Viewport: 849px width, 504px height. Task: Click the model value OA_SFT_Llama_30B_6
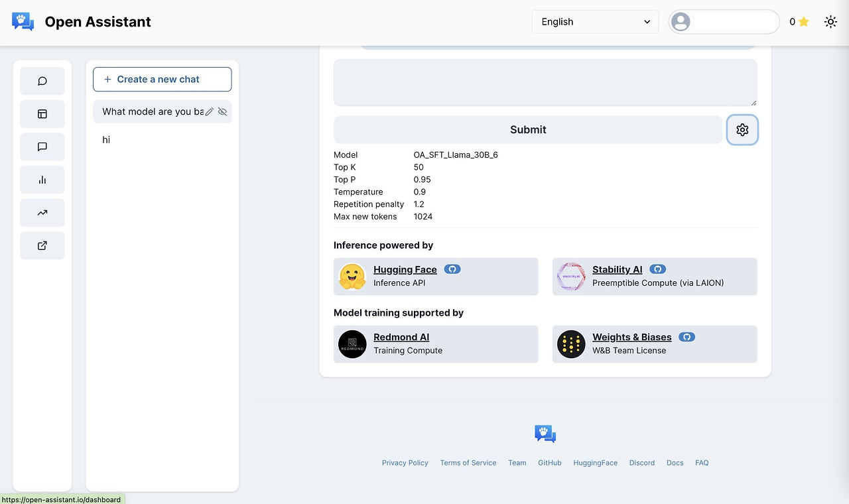456,155
